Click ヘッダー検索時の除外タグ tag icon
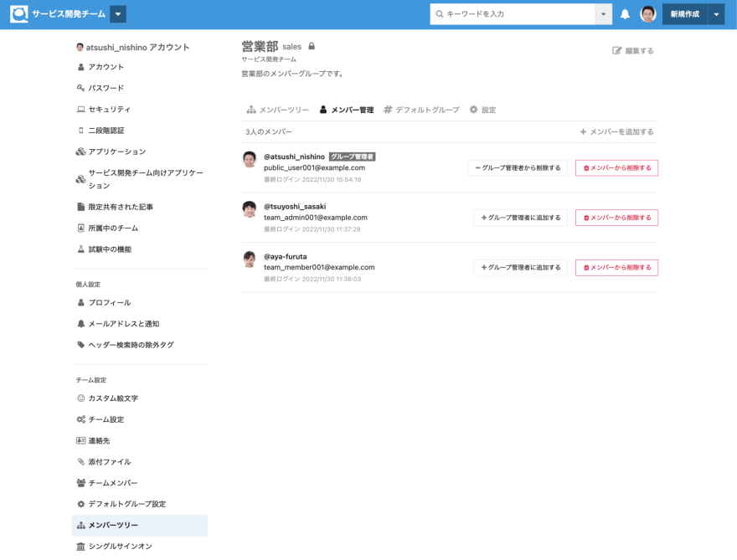This screenshot has width=737, height=560. tap(81, 345)
